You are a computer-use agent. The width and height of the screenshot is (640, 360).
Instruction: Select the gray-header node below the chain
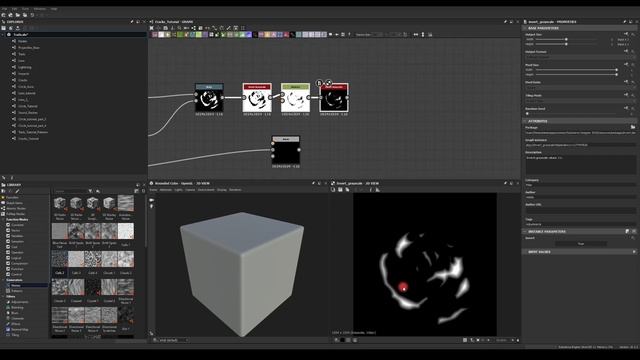pyautogui.click(x=286, y=150)
